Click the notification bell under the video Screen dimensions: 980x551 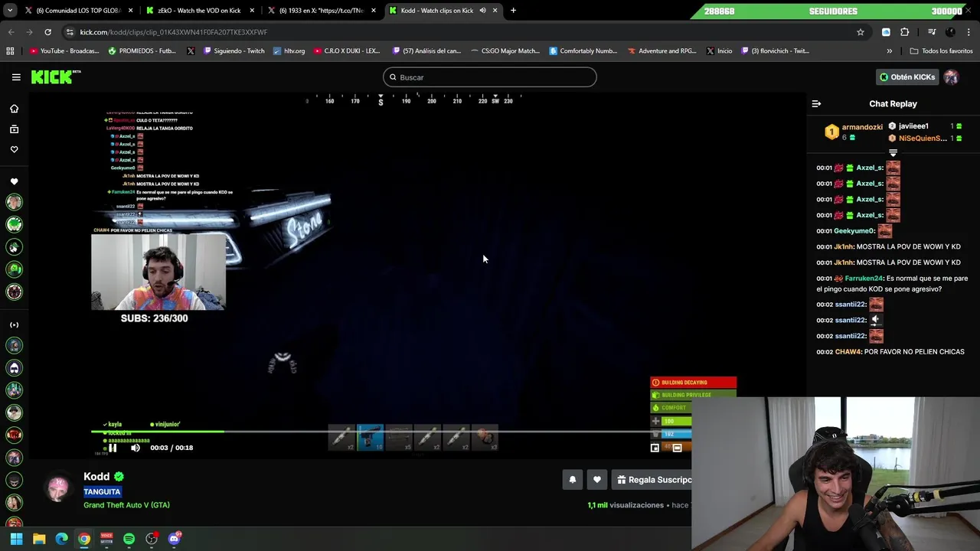click(x=573, y=480)
